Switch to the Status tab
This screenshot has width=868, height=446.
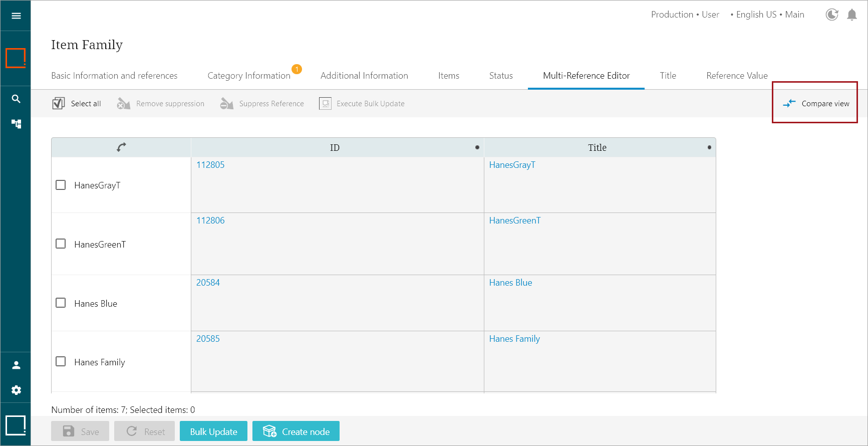click(501, 76)
